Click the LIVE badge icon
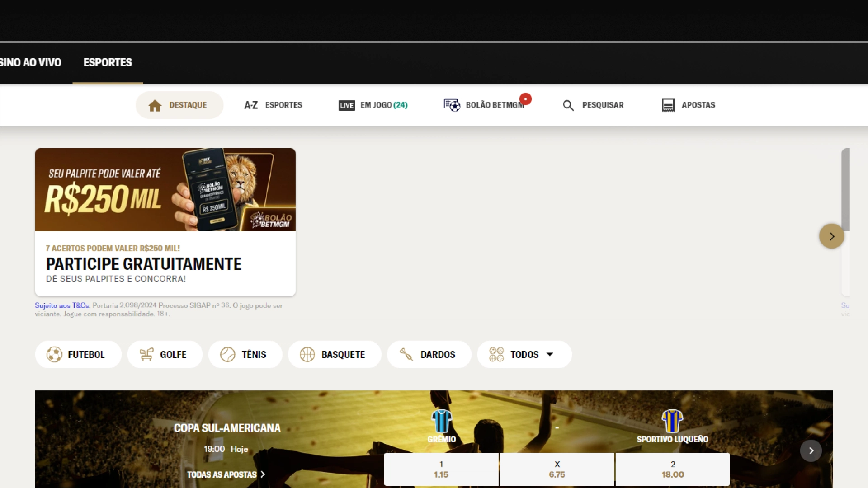868x488 pixels. [347, 105]
